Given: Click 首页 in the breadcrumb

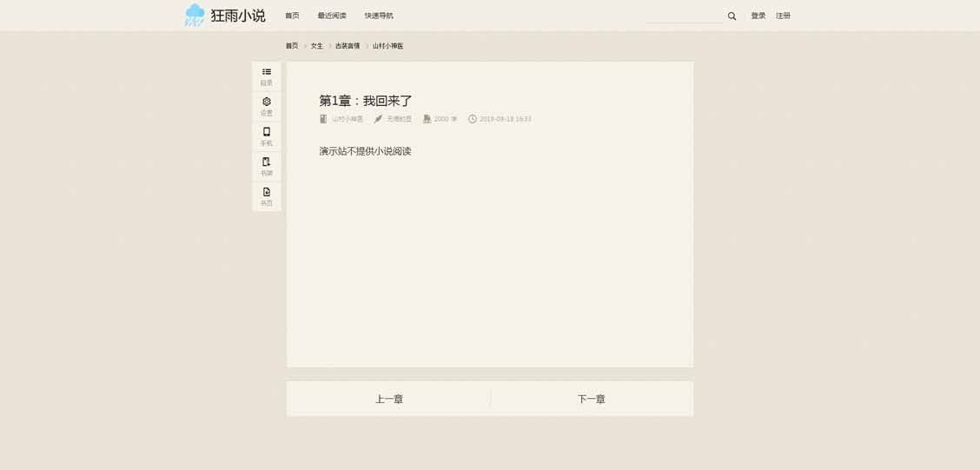Looking at the screenshot, I should point(292,46).
